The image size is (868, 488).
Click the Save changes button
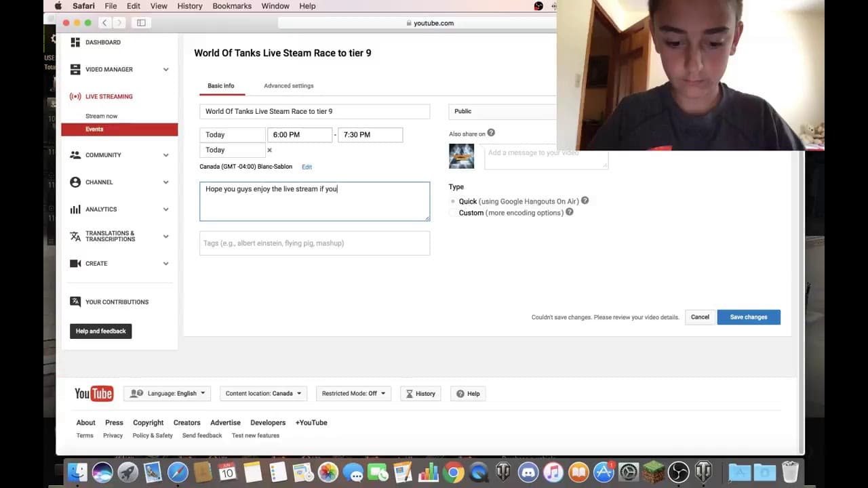(x=749, y=317)
